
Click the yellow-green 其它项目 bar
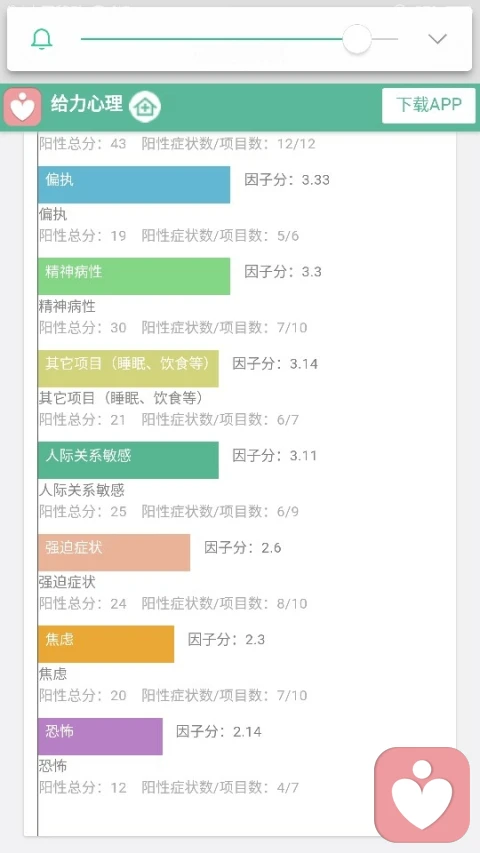pos(128,368)
